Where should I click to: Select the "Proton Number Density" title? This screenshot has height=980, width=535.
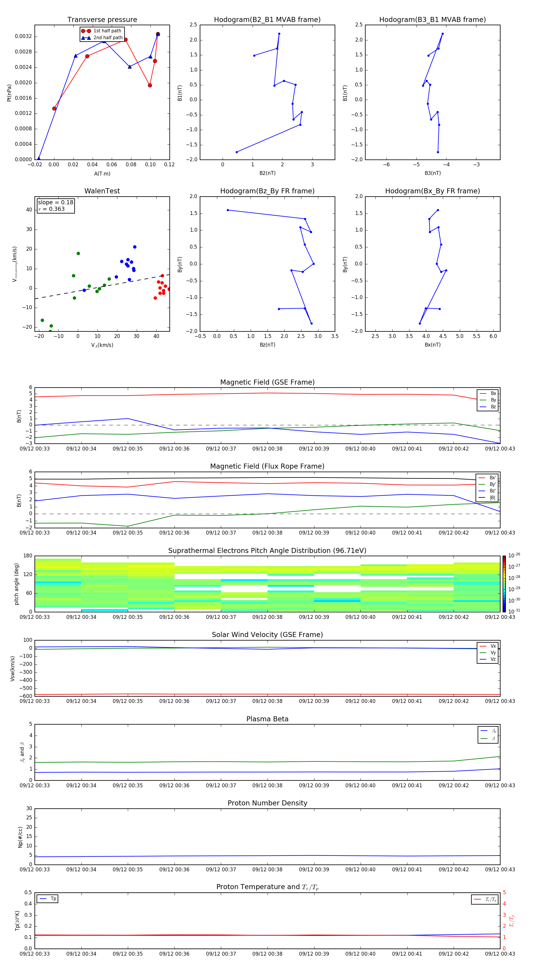tap(267, 803)
